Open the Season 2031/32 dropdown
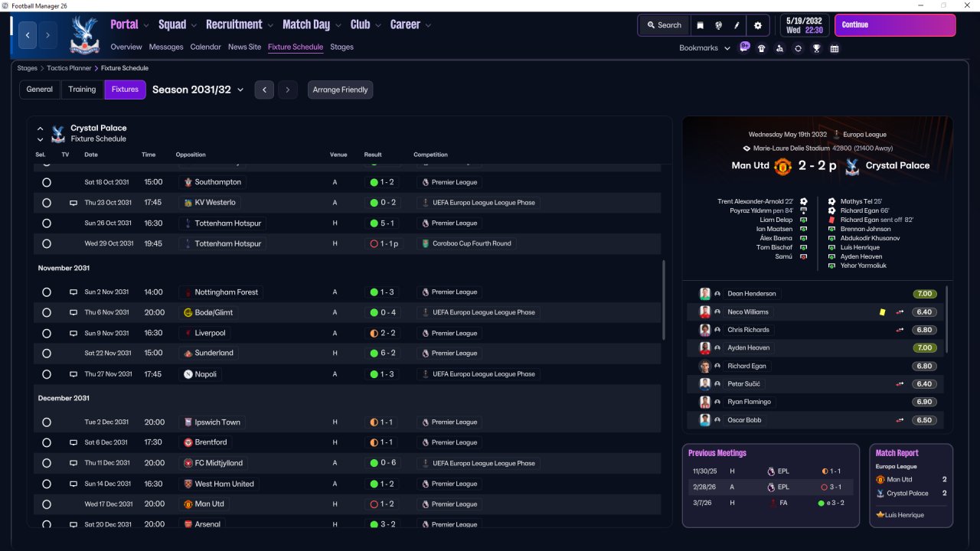The width and height of the screenshot is (980, 551). (198, 90)
